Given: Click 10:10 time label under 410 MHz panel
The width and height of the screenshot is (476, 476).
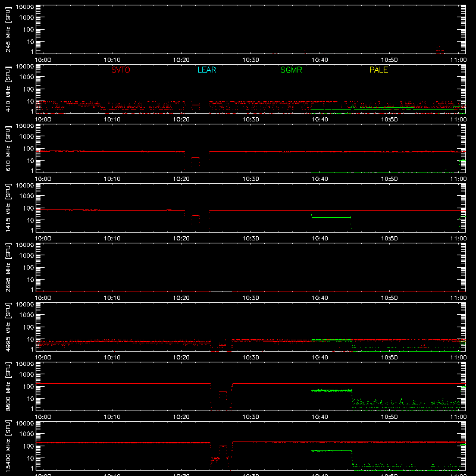Looking at the screenshot, I should [x=112, y=120].
